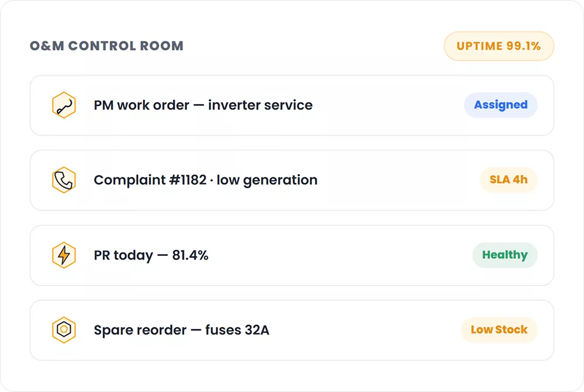Select the Spare reorder row card
This screenshot has width=584, height=392.
[x=292, y=330]
